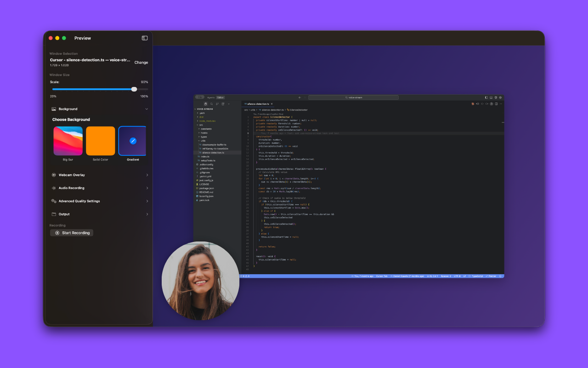Collapse the Background section chevron
This screenshot has width=588, height=368.
tap(147, 109)
